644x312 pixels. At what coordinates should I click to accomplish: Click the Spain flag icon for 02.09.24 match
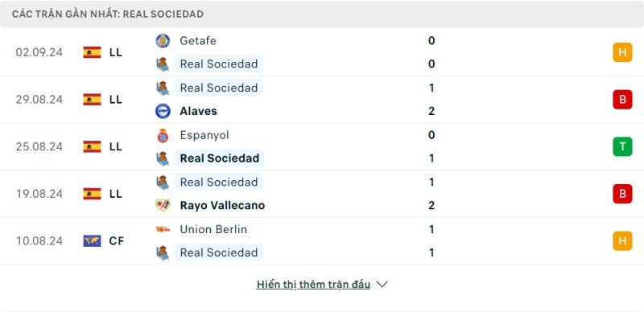[x=92, y=52]
